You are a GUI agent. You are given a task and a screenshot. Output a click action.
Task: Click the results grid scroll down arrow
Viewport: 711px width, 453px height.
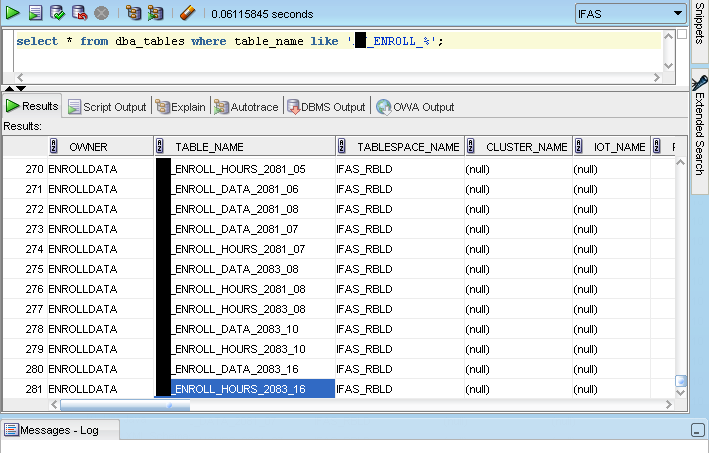(x=681, y=393)
